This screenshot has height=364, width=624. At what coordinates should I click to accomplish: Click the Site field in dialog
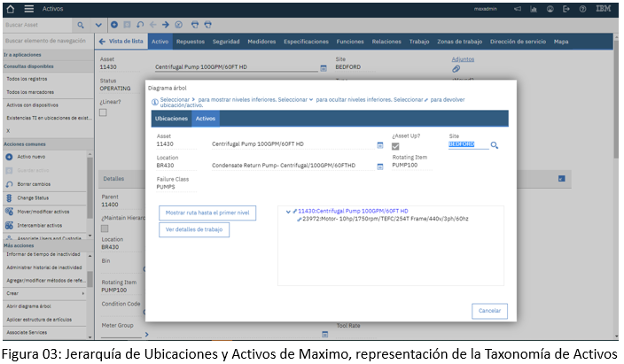pyautogui.click(x=468, y=144)
